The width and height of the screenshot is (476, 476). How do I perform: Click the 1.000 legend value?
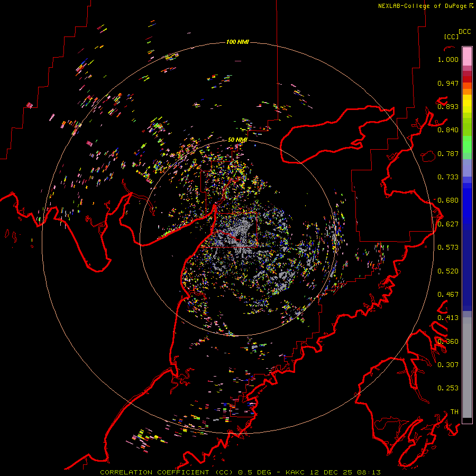[x=448, y=59]
